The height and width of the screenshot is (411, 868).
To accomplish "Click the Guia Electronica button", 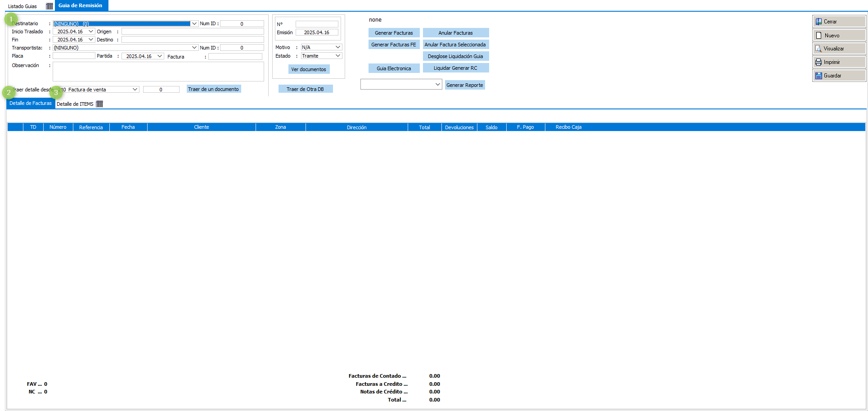I will point(394,68).
